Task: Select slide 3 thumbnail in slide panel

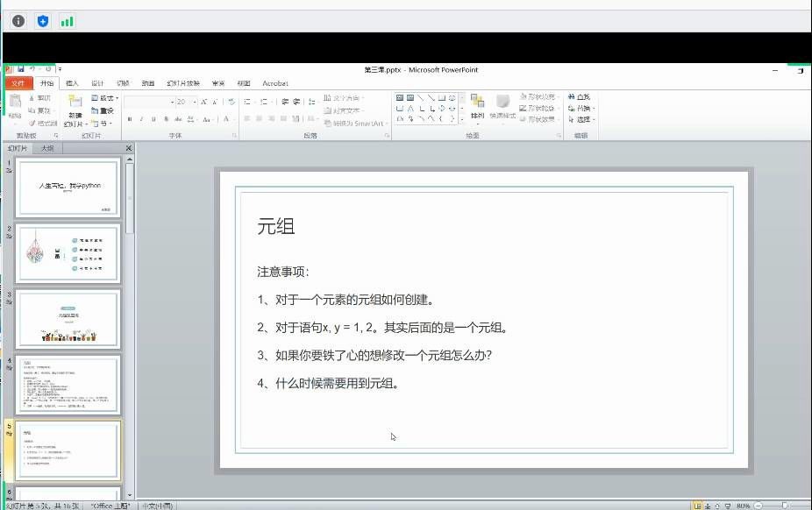Action: click(x=68, y=318)
